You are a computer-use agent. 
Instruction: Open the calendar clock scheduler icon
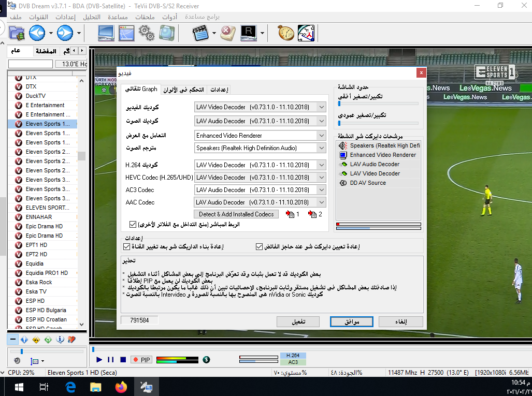pos(307,33)
